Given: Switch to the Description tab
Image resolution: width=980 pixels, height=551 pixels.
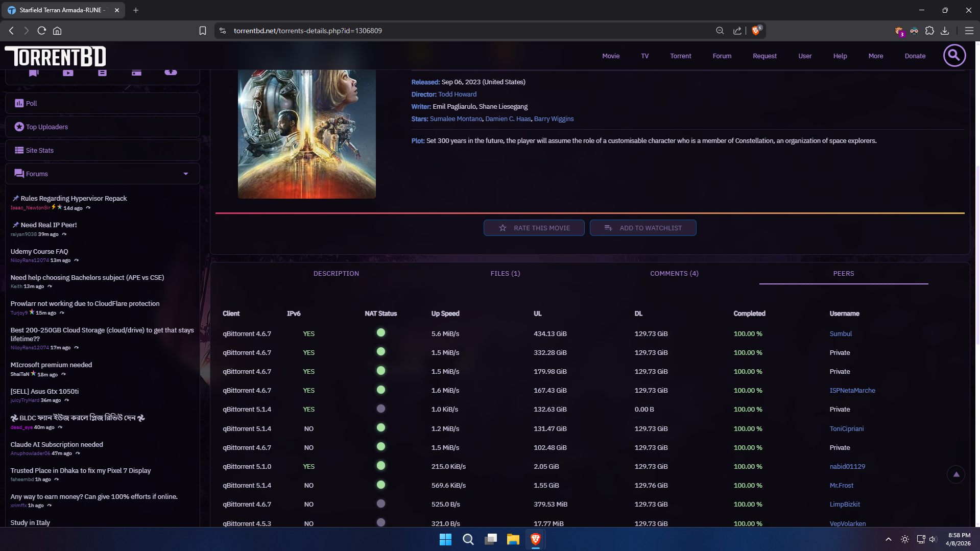Looking at the screenshot, I should [x=336, y=274].
